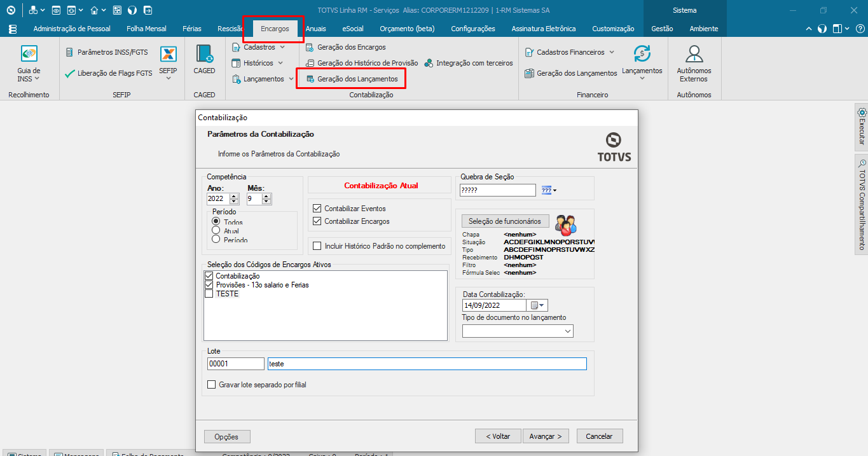This screenshot has width=868, height=456.
Task: Click the Lote number field 00001
Action: pos(236,364)
